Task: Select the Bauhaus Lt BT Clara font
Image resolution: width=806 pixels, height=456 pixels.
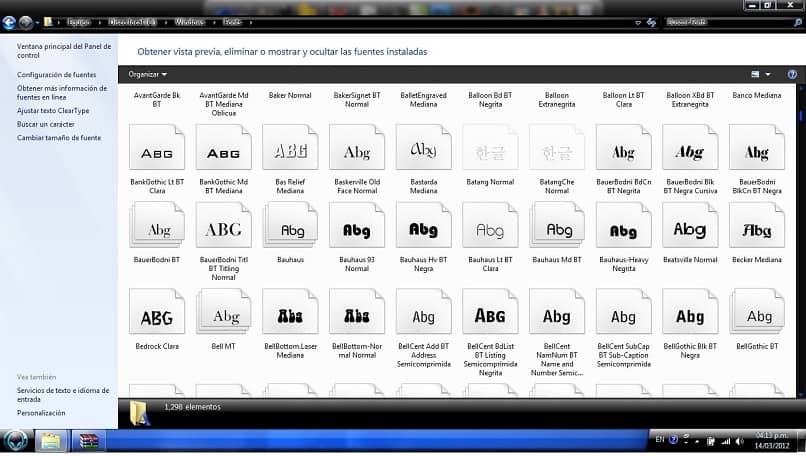Action: (490, 225)
